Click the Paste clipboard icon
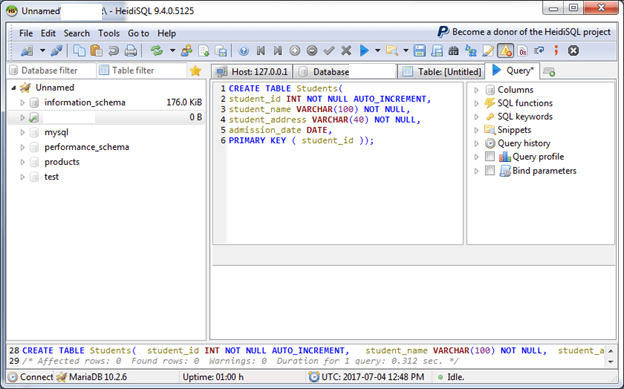 click(x=96, y=51)
